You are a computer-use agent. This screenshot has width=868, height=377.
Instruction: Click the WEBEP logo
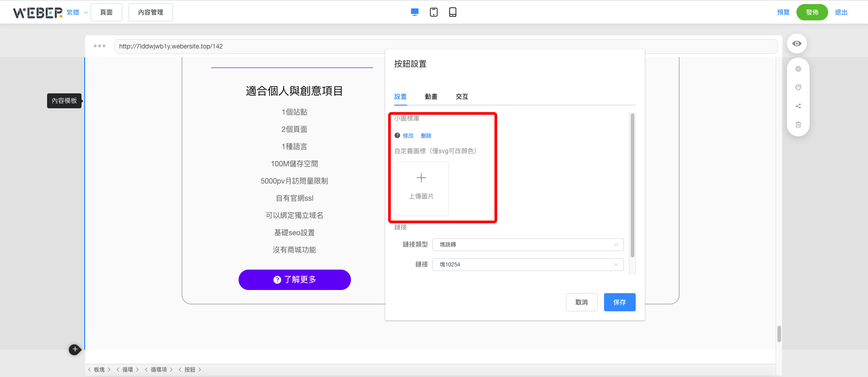(38, 13)
